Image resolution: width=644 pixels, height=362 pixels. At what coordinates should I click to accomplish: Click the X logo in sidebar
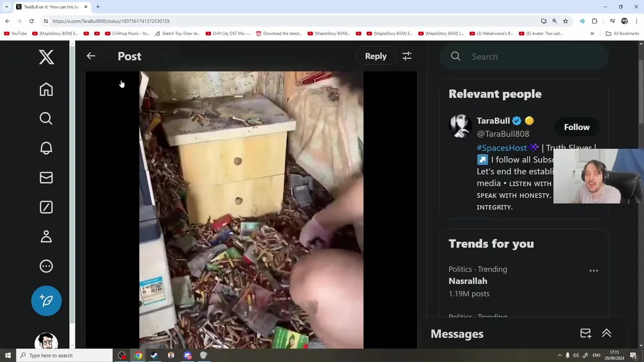tap(46, 57)
